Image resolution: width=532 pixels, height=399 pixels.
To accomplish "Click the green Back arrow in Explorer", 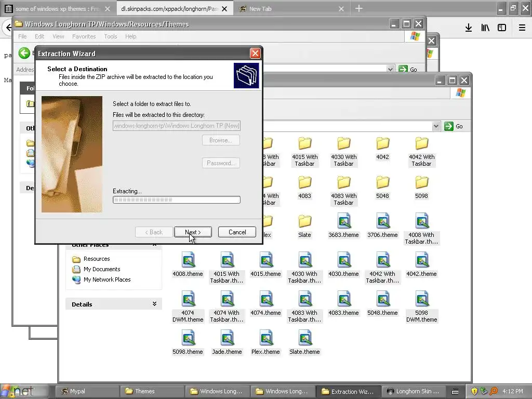I will pos(24,53).
